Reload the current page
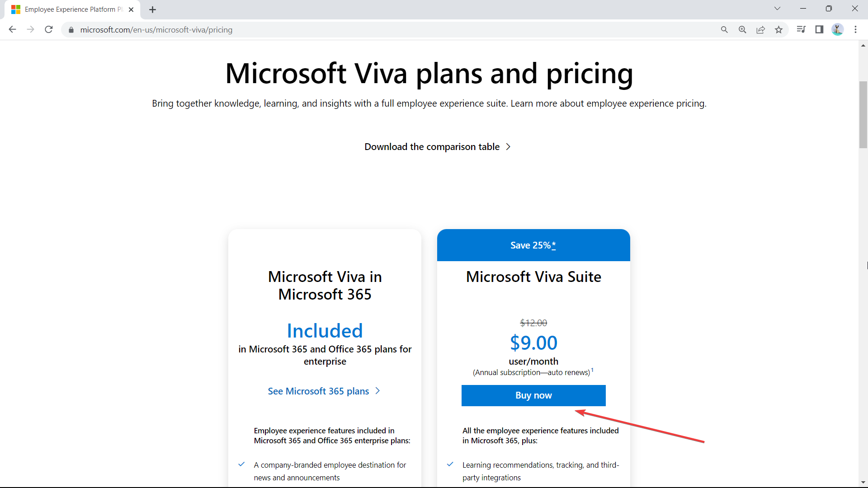Viewport: 868px width, 488px height. tap(49, 30)
